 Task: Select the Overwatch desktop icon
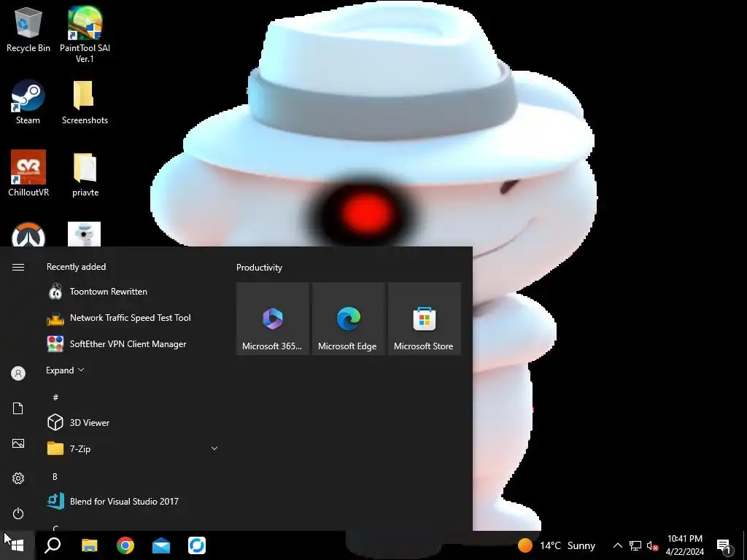28,234
